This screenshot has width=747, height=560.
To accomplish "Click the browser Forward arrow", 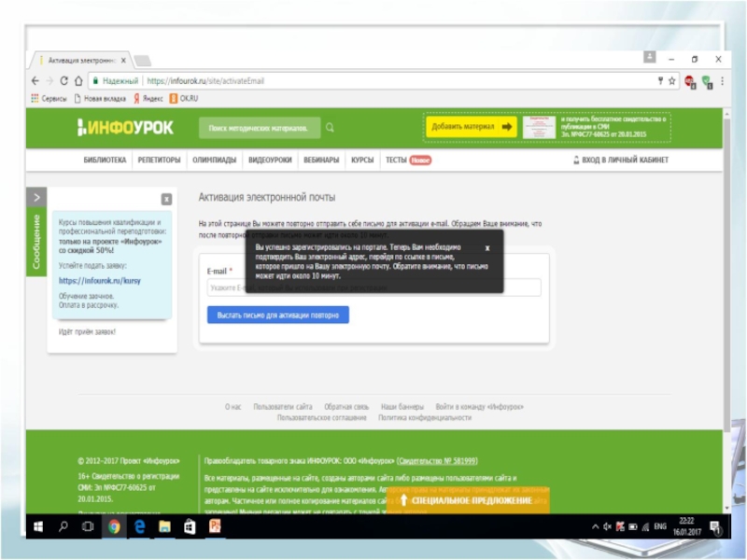I will coord(49,81).
